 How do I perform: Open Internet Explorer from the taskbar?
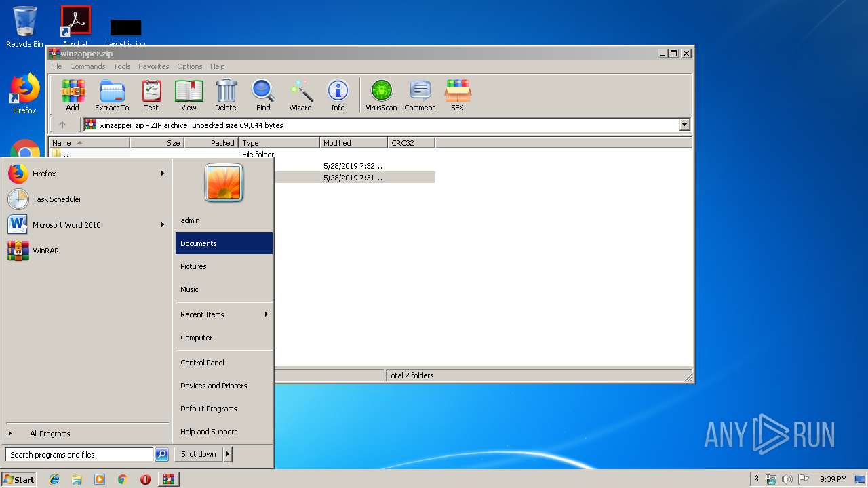click(x=54, y=479)
